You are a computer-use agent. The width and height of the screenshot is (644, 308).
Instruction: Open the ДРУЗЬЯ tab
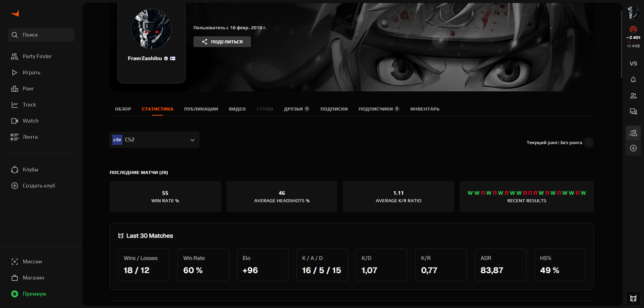click(x=297, y=109)
